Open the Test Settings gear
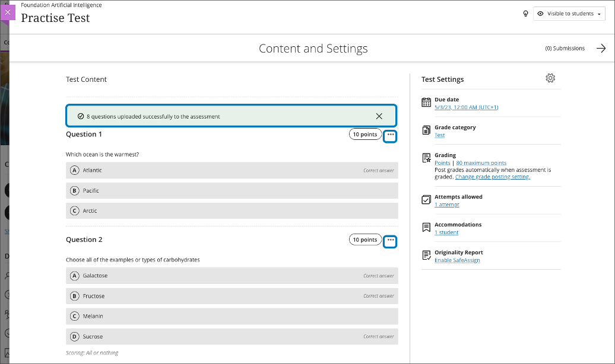The height and width of the screenshot is (364, 615). pyautogui.click(x=550, y=78)
